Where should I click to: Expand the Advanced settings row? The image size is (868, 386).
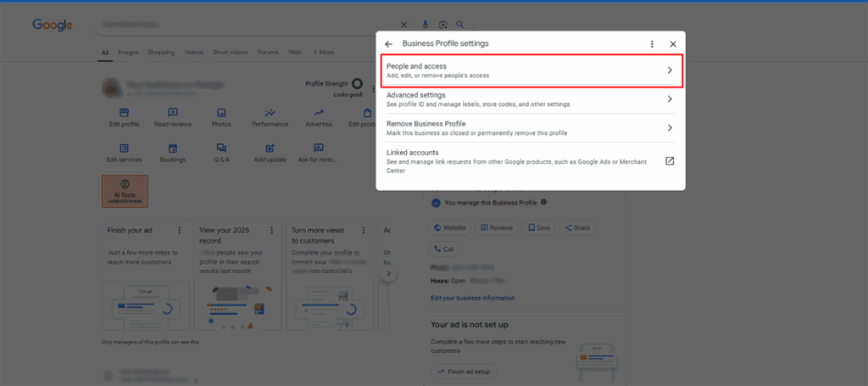[x=669, y=99]
